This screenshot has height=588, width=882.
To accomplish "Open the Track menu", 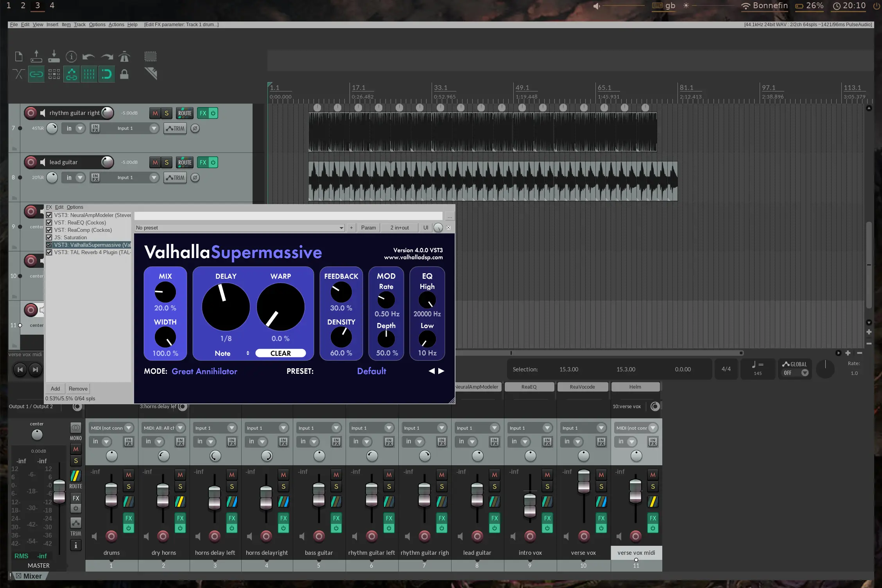I will click(80, 25).
